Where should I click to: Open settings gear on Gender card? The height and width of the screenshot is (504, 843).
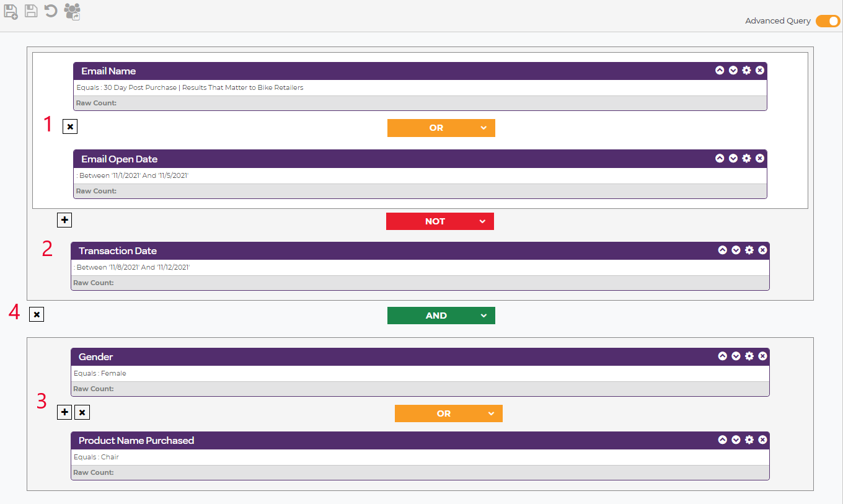click(749, 356)
